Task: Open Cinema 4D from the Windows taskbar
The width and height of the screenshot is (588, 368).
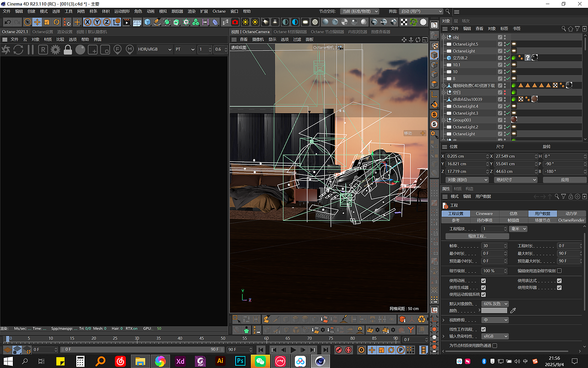Action: click(320, 361)
